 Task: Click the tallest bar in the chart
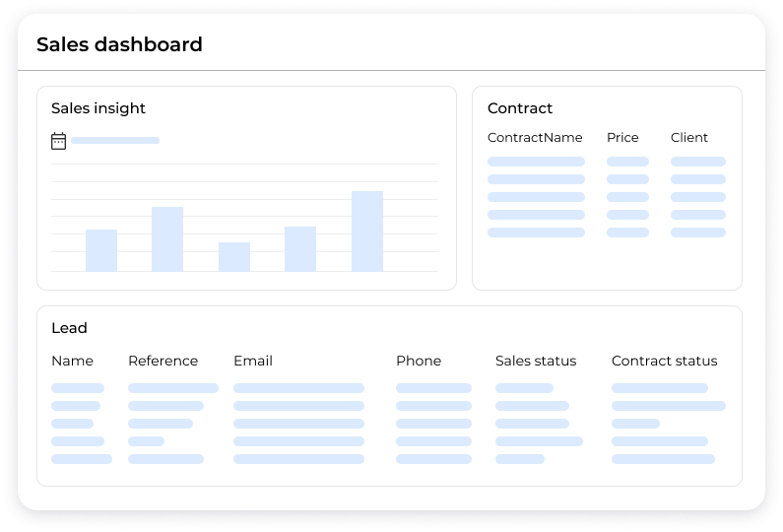pyautogui.click(x=367, y=232)
